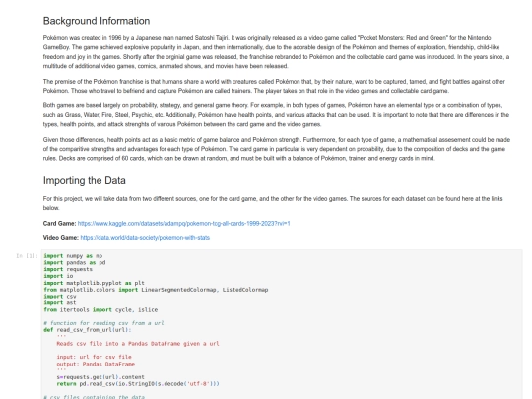Click the paragraph starting 'Given those differences'
The width and height of the screenshot is (532, 399).
[x=277, y=149]
